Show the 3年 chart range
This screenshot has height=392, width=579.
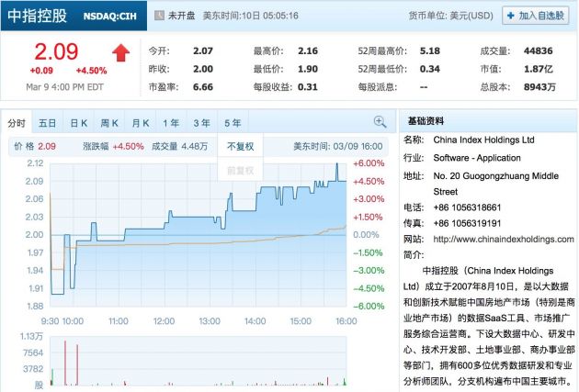pos(202,123)
